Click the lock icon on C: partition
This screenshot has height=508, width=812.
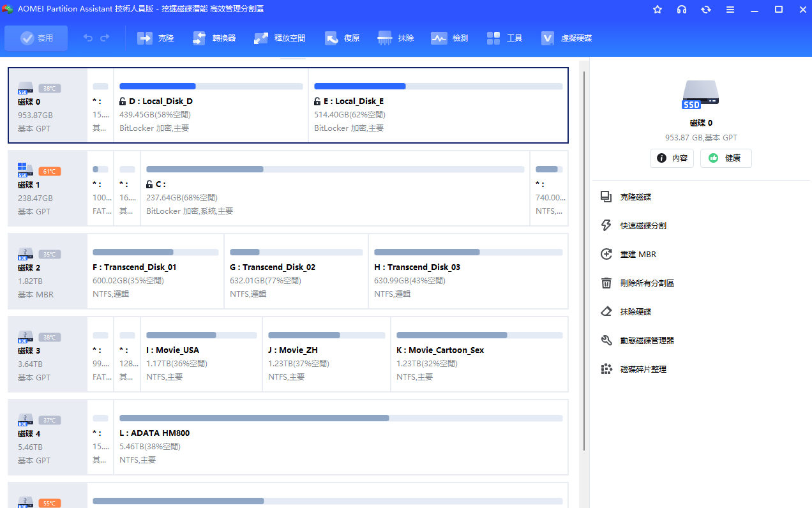[x=149, y=184]
